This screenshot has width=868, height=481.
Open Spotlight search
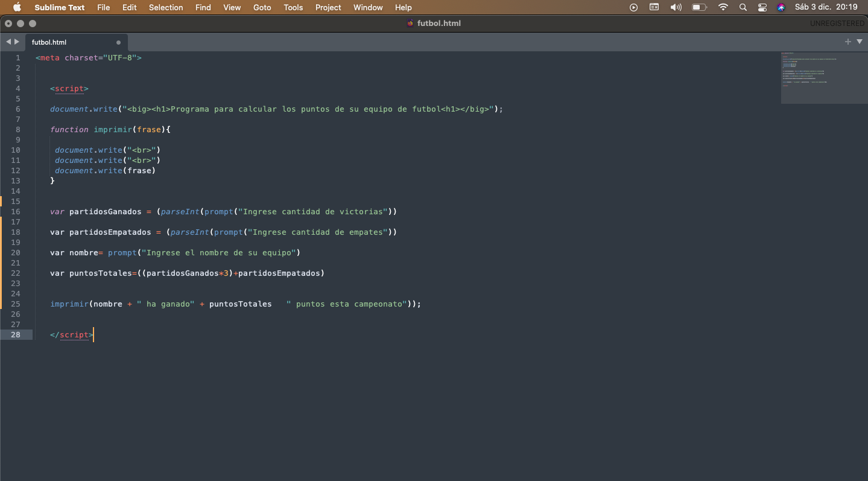pyautogui.click(x=743, y=7)
